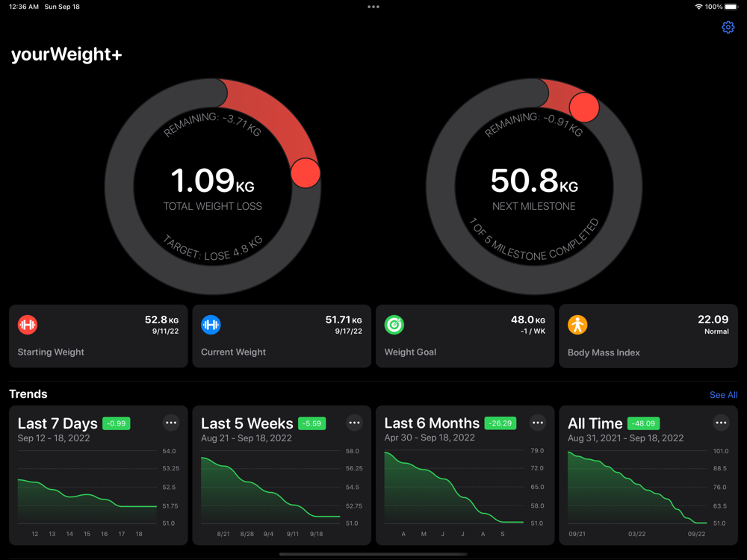Tap 'REMAINING: -0.91 KG' ring text
The height and width of the screenshot is (560, 747).
tap(533, 124)
